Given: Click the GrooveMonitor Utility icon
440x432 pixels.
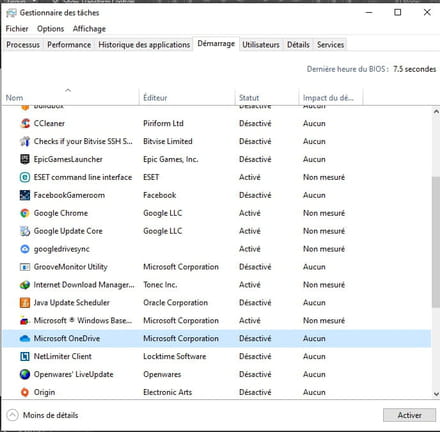Looking at the screenshot, I should click(x=25, y=267).
